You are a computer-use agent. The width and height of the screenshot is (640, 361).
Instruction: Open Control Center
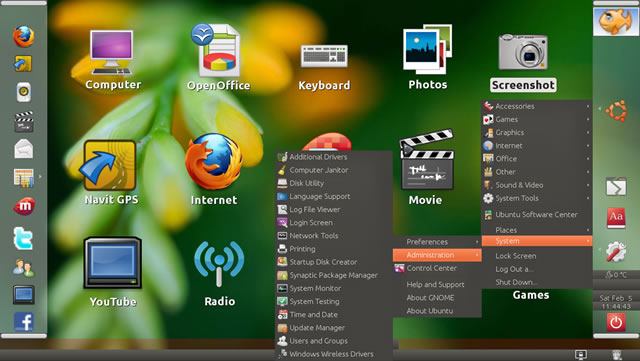pos(437,268)
